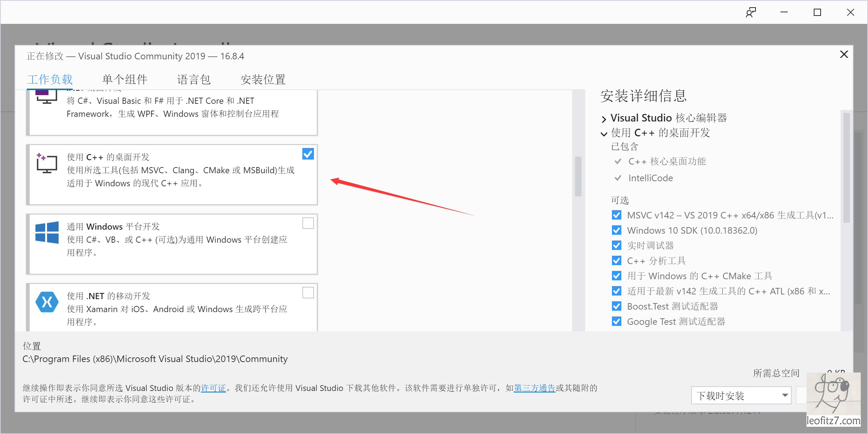Uncheck the Google Test 测试适配器 option
The image size is (868, 434).
click(x=616, y=321)
